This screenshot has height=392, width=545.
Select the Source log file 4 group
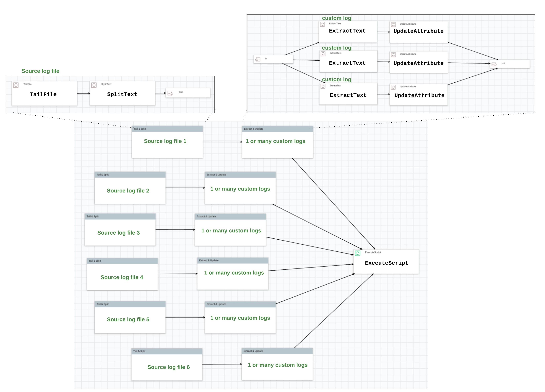pyautogui.click(x=122, y=274)
